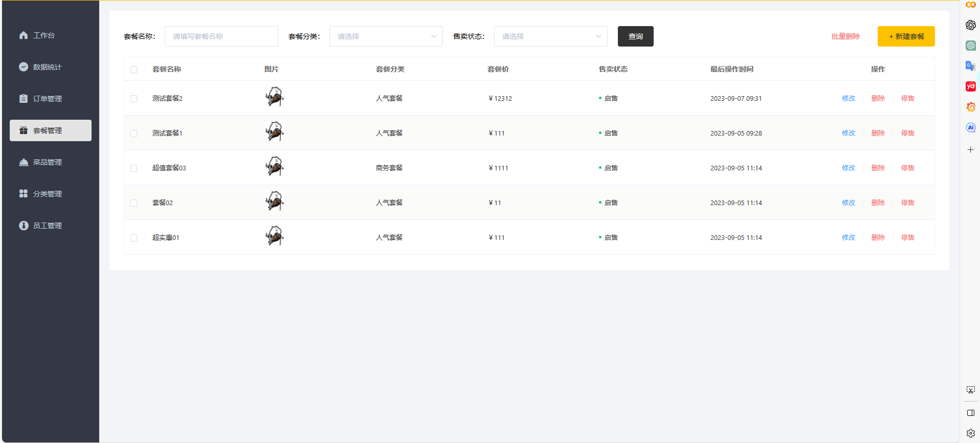Toggle the select-all checkbox in table header
The height and width of the screenshot is (443, 980).
(x=134, y=70)
